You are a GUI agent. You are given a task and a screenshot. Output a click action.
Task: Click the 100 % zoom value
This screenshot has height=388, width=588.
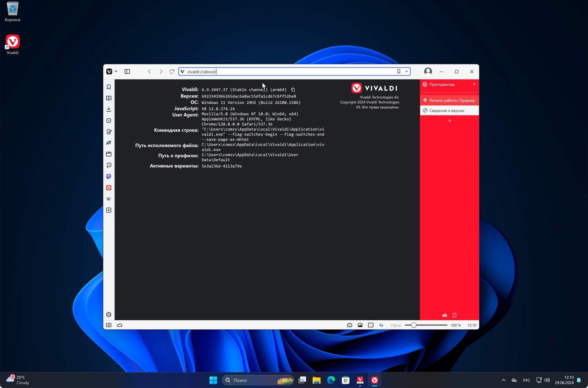[x=456, y=325]
